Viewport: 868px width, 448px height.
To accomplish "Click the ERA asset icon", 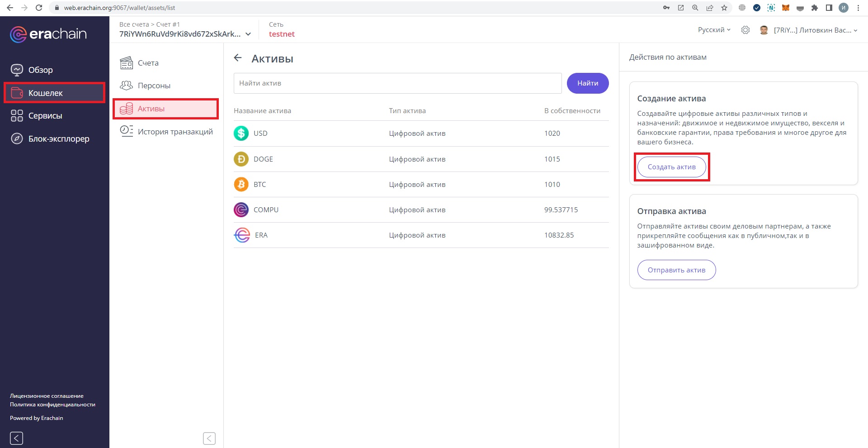I will 242,235.
